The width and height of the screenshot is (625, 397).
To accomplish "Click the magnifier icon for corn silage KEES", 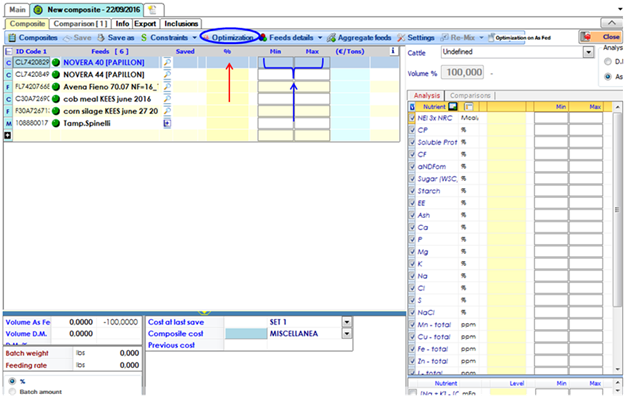I will coord(167,111).
